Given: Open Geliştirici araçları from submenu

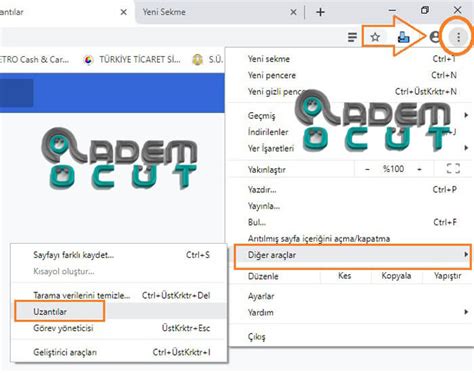Looking at the screenshot, I should tap(119, 352).
